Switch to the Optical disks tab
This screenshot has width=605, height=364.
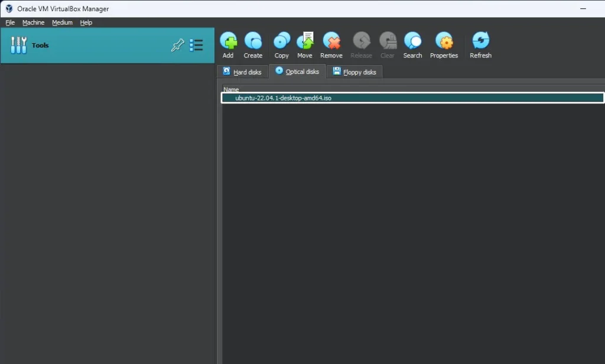(x=297, y=71)
